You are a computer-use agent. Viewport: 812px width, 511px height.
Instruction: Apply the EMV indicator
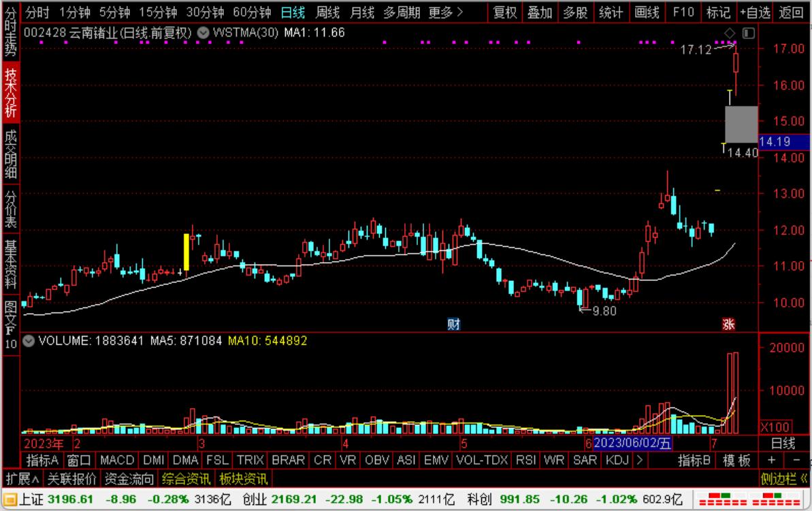click(x=436, y=460)
